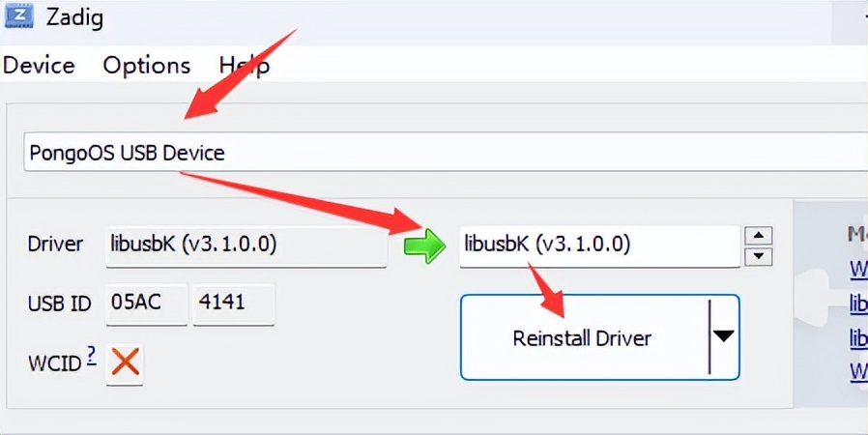
Task: Click the red X WCID status icon
Action: (x=126, y=362)
